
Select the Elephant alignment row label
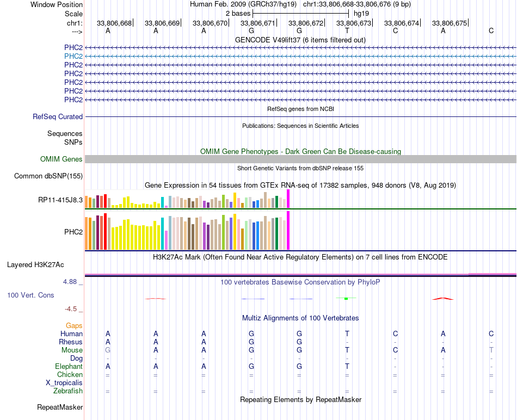[69, 366]
